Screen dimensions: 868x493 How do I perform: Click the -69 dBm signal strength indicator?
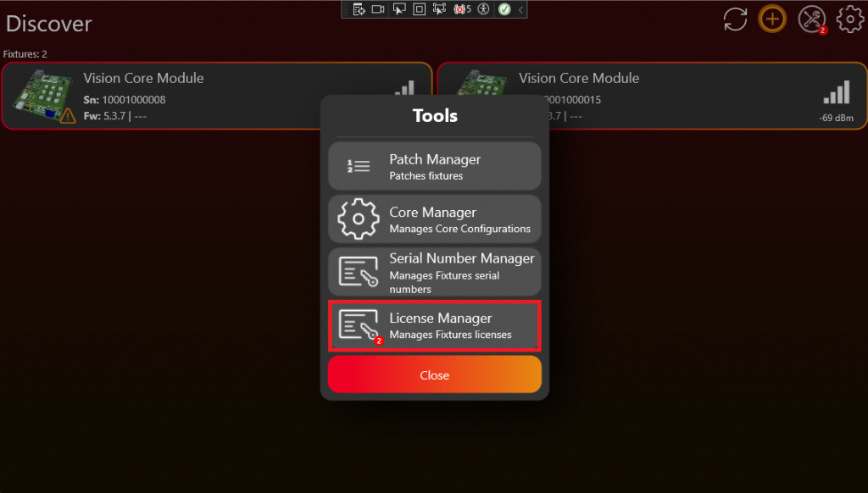coord(836,102)
